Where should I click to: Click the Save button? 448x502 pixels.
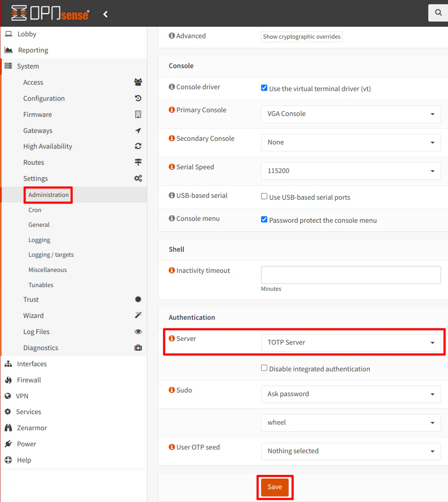click(274, 487)
